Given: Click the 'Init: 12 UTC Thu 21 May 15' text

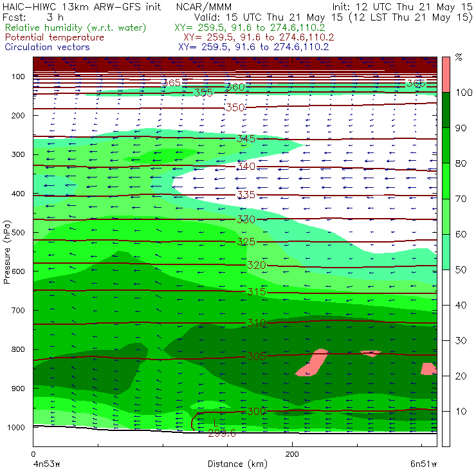Looking at the screenshot, I should (x=402, y=7).
